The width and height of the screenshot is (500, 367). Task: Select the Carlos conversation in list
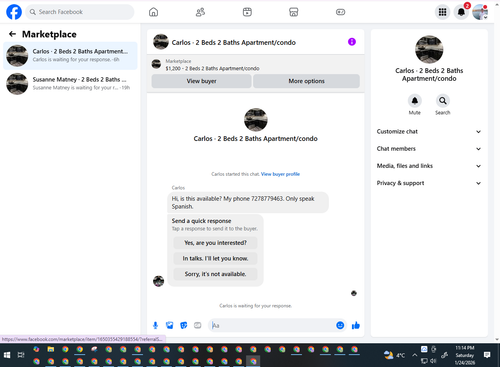pyautogui.click(x=70, y=56)
